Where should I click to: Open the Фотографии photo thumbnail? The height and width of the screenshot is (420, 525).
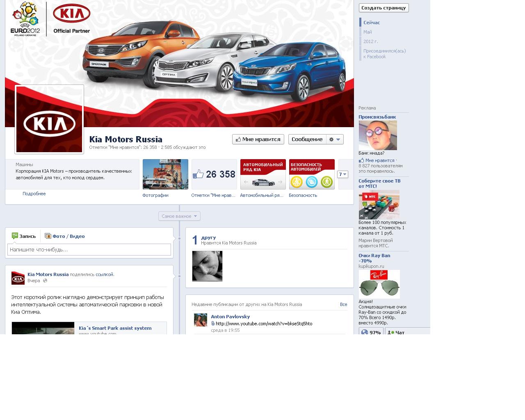coord(165,174)
